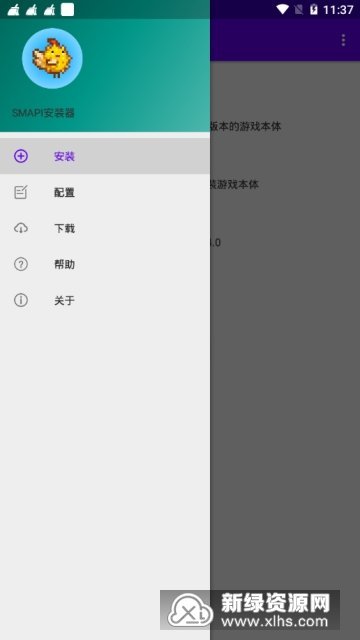Viewport: 360px width, 640px height.
Task: Open the 下载 menu item
Action: tap(105, 228)
